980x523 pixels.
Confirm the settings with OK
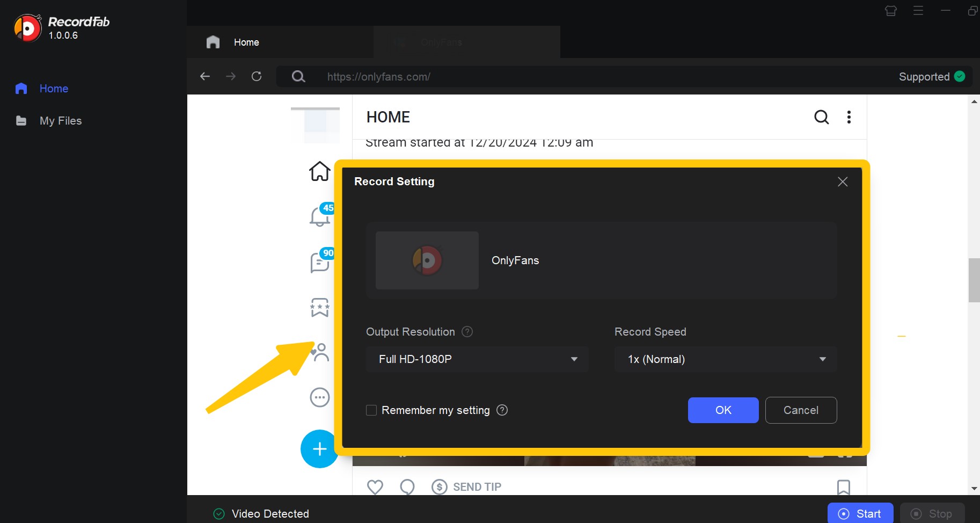723,410
